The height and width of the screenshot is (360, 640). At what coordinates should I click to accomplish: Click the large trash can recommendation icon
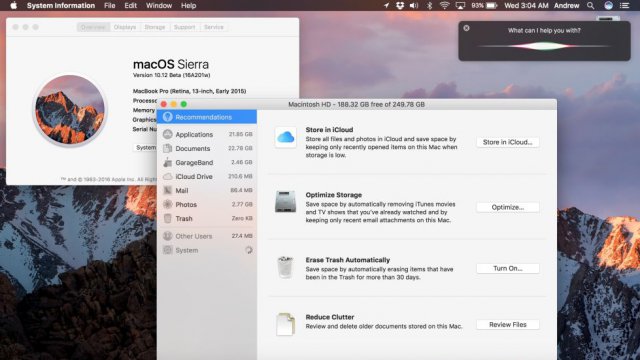pos(285,267)
